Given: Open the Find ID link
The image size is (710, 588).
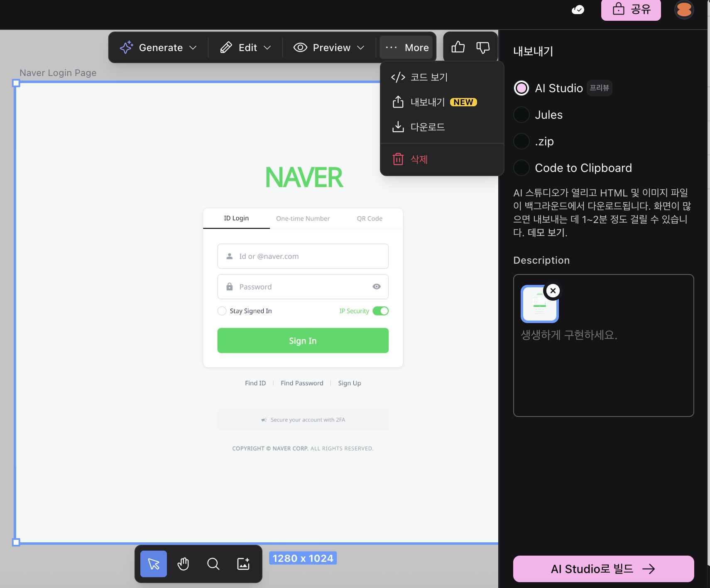Looking at the screenshot, I should click(255, 383).
